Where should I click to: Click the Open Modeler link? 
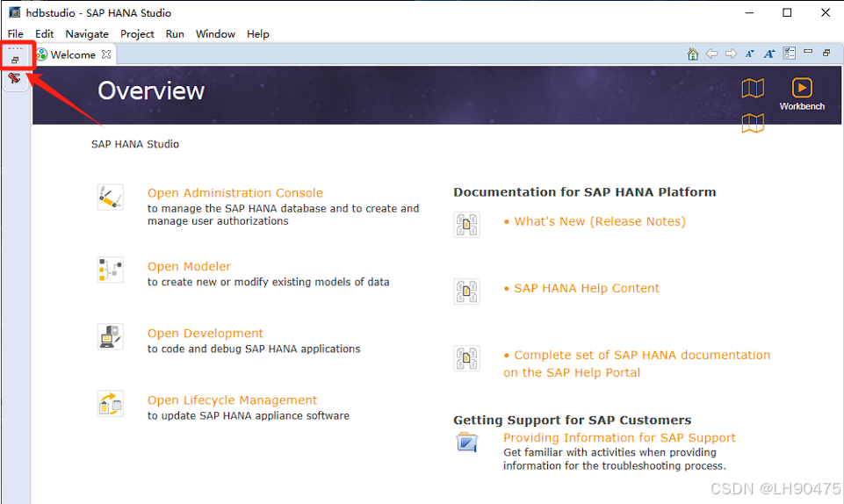point(189,267)
